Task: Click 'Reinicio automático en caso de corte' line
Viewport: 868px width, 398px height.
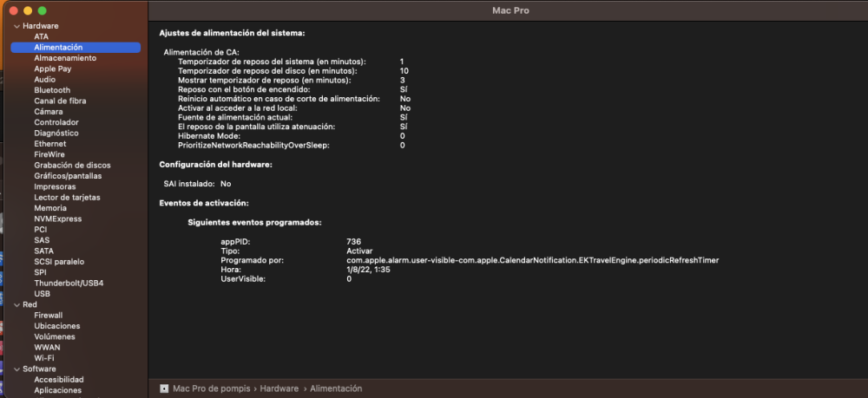Action: click(279, 99)
